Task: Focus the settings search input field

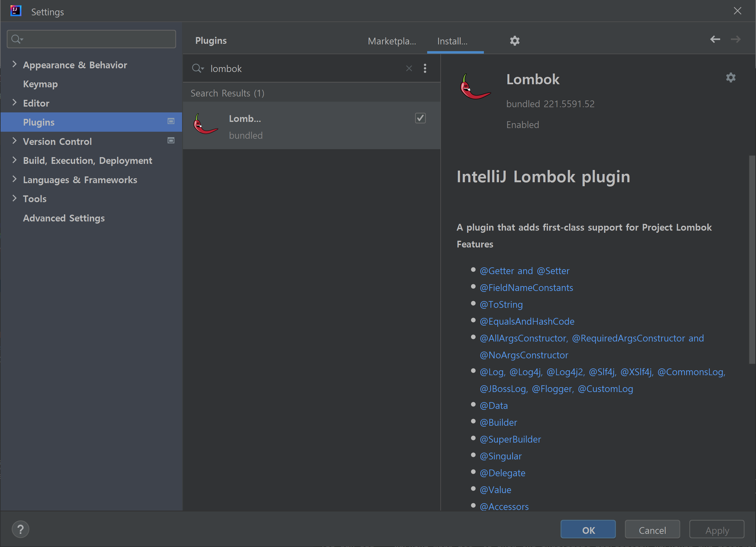Action: tap(91, 39)
